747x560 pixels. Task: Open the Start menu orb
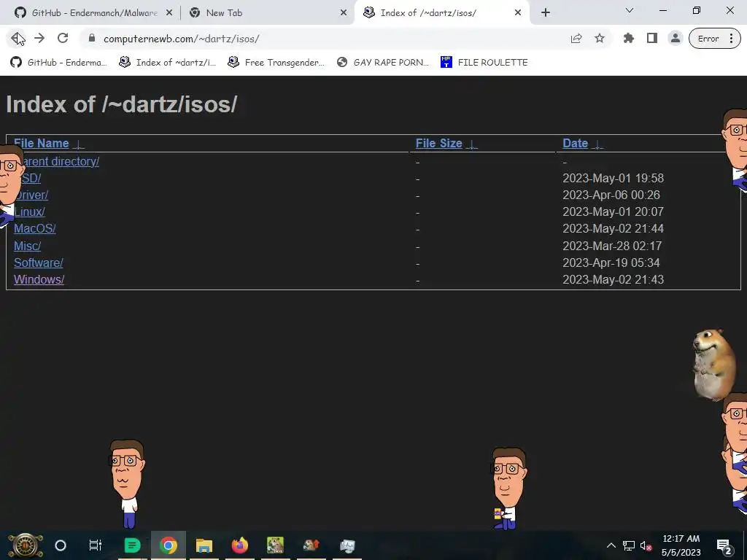coord(26,545)
